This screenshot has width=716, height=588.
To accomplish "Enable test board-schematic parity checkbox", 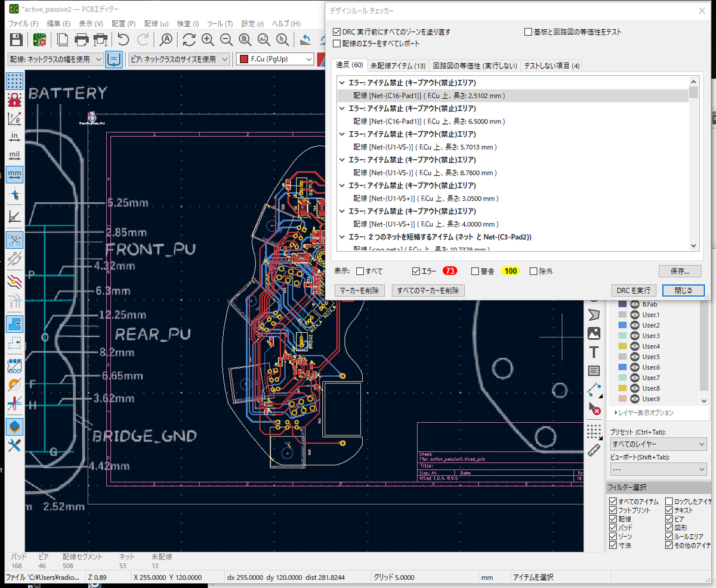I will pyautogui.click(x=528, y=32).
